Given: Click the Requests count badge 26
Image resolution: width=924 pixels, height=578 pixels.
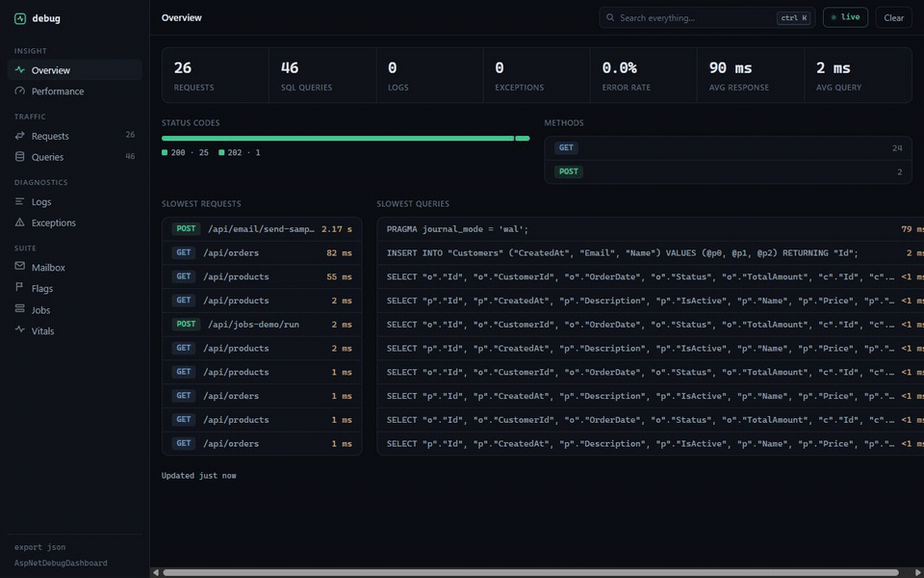Looking at the screenshot, I should coord(130,135).
